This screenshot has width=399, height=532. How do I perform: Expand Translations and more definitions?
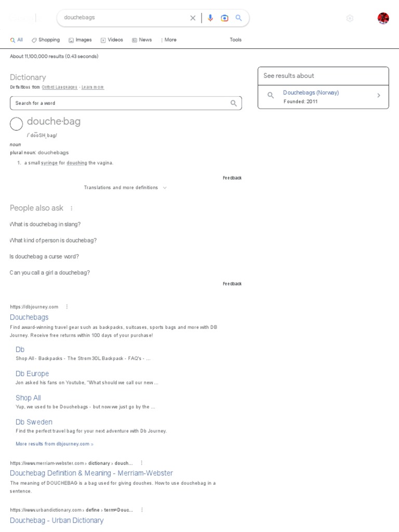[125, 188]
